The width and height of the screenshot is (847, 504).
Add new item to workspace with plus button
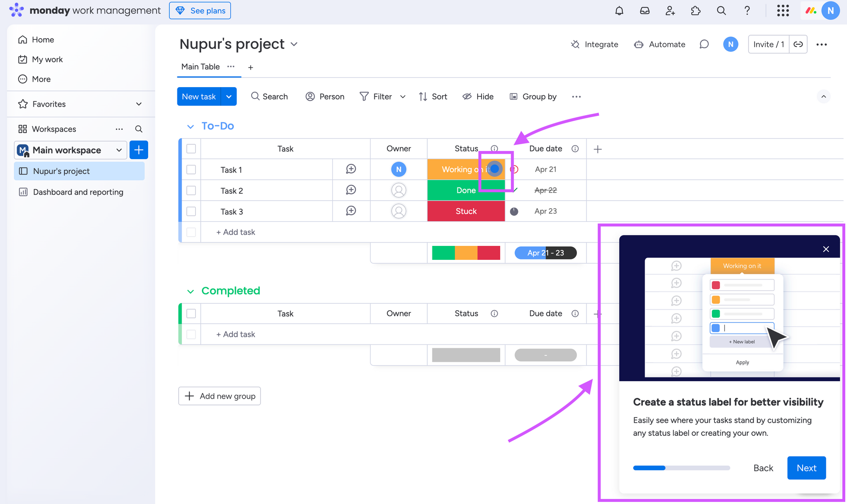(138, 150)
